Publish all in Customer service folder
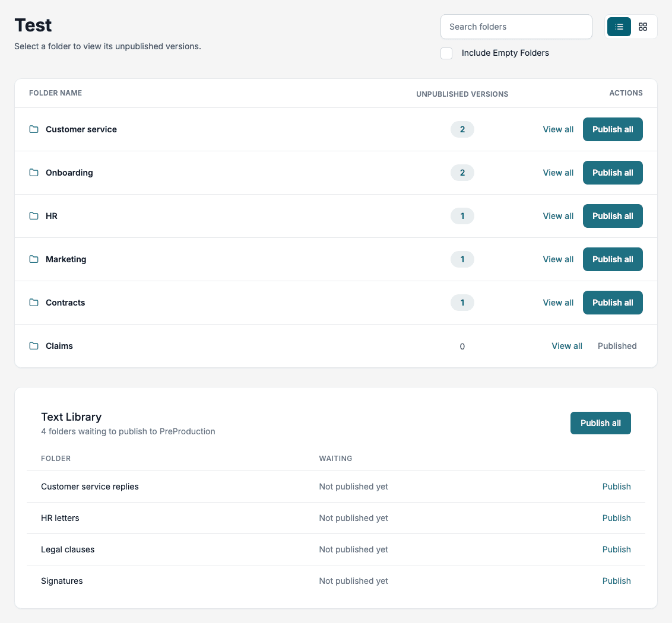This screenshot has width=672, height=623. click(x=613, y=129)
